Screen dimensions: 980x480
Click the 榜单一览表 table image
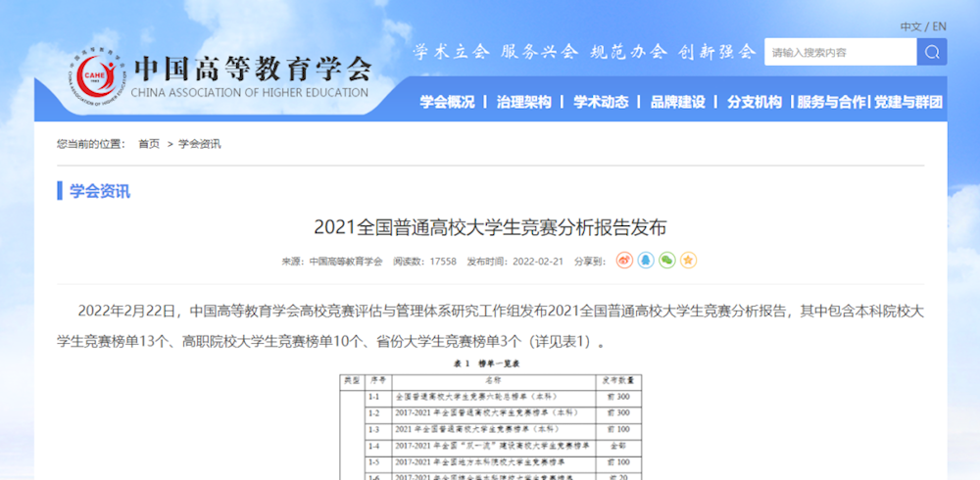tap(490, 421)
